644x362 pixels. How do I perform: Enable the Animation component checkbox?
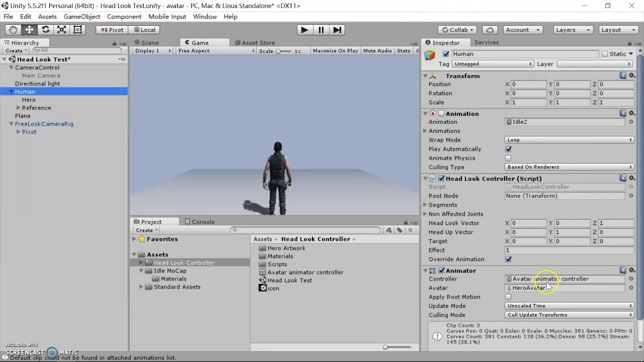click(441, 114)
